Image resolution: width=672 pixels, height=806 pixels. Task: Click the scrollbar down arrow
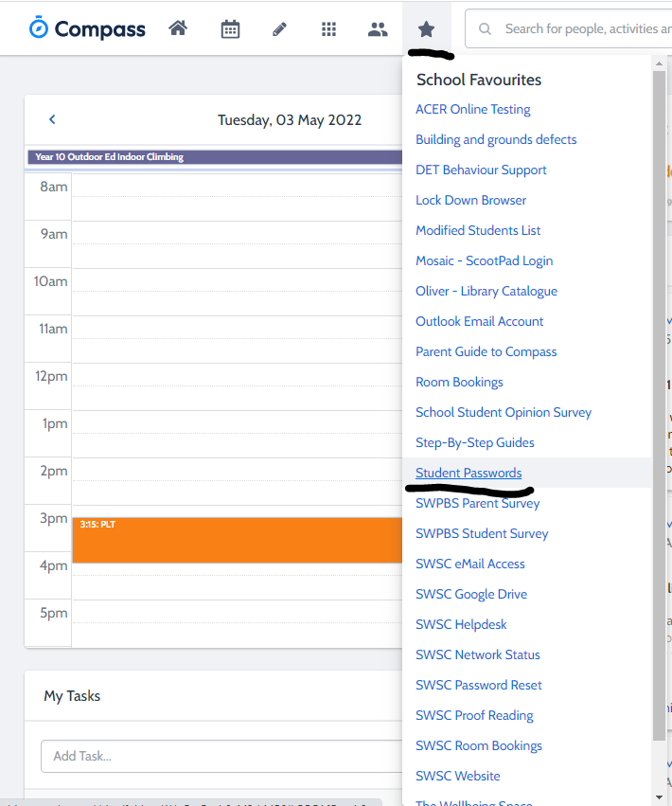pyautogui.click(x=659, y=797)
